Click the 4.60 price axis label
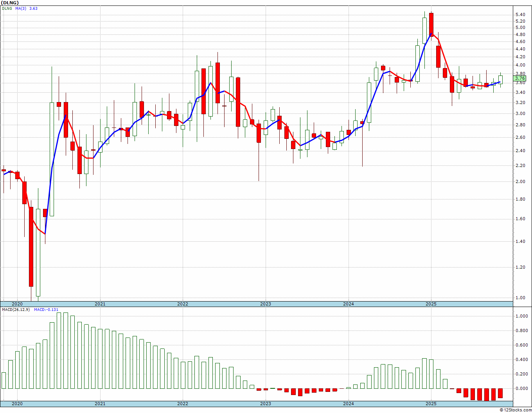 (520, 41)
